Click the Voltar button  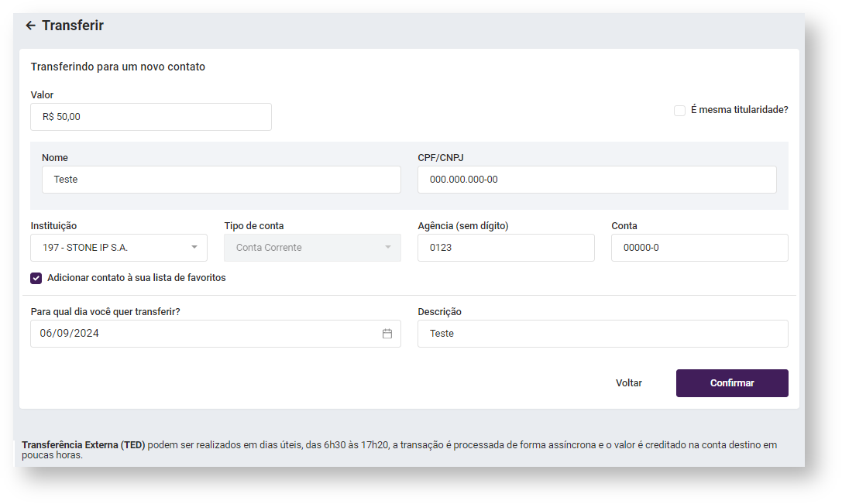(628, 383)
